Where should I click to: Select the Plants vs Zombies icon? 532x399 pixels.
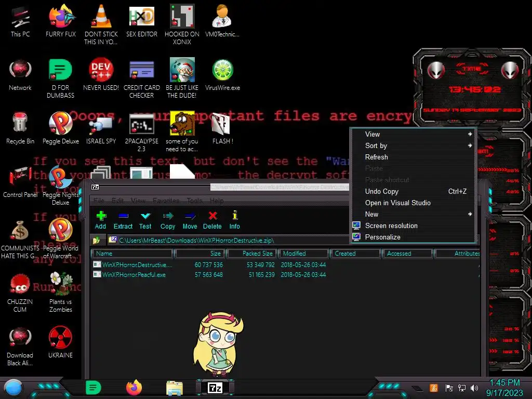[x=60, y=292]
